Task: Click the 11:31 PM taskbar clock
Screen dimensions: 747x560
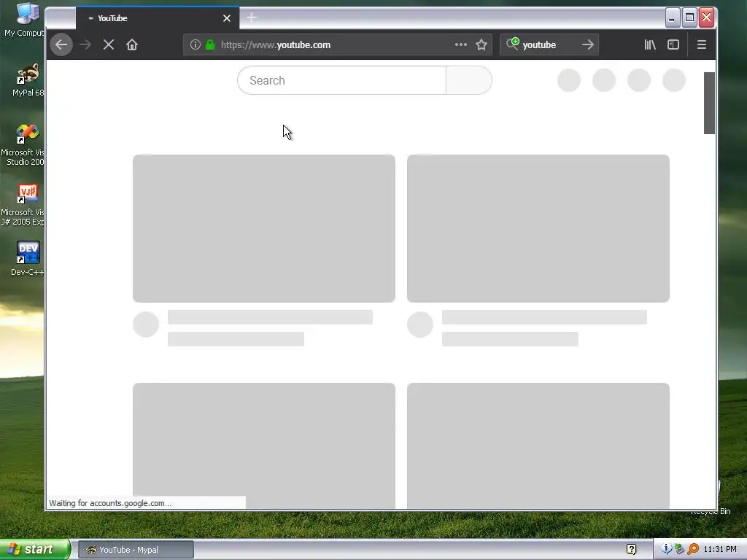Action: (x=720, y=549)
